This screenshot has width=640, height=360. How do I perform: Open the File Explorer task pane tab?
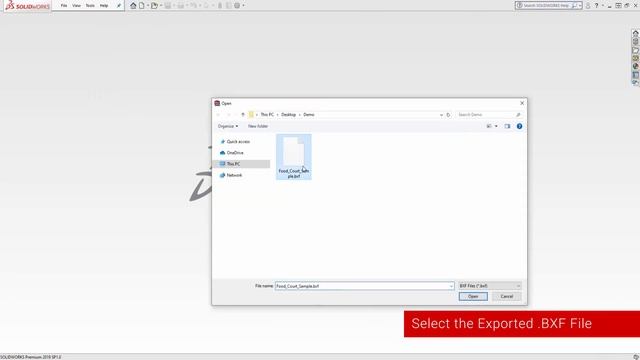pyautogui.click(x=636, y=50)
